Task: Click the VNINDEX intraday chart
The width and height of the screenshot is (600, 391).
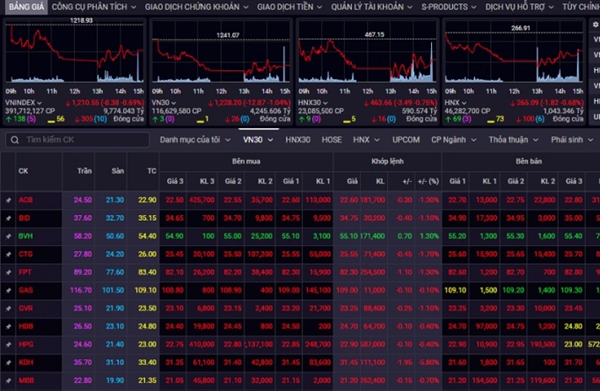Action: (x=75, y=53)
